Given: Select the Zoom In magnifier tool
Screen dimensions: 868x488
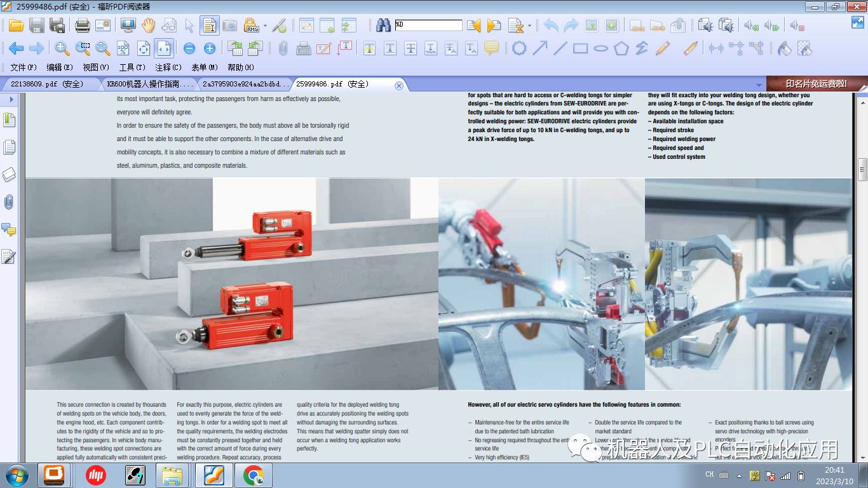Looking at the screenshot, I should pyautogui.click(x=62, y=48).
